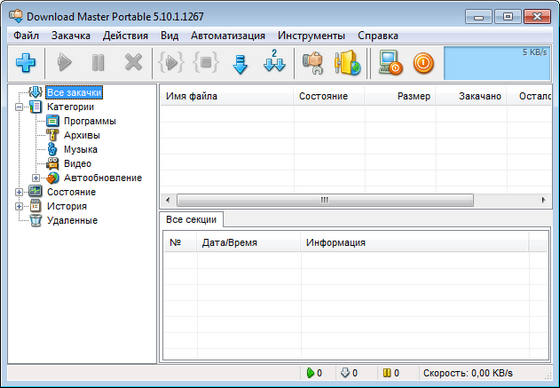Click the Размер column header
This screenshot has height=388, width=560.
(x=414, y=96)
